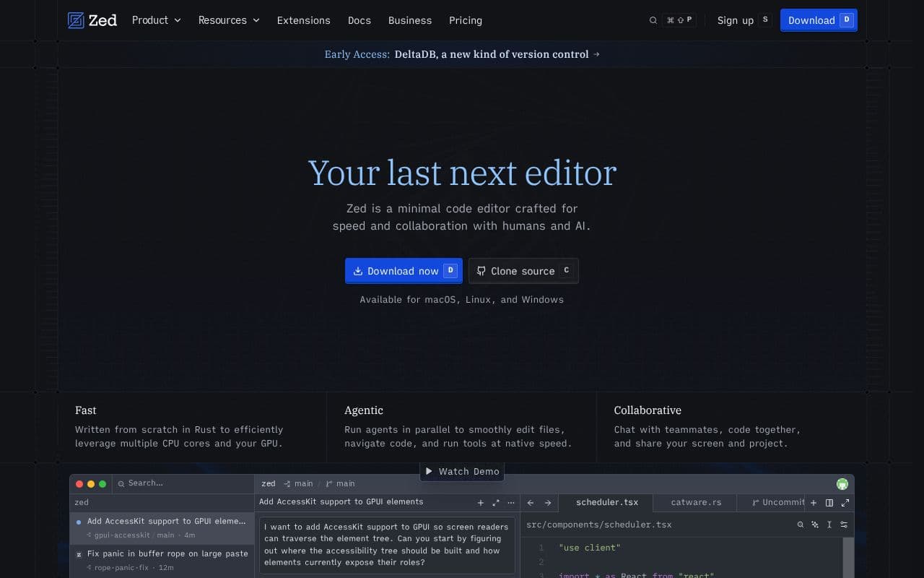Click the plus icon in agent panel header
This screenshot has width=924, height=578.
481,503
